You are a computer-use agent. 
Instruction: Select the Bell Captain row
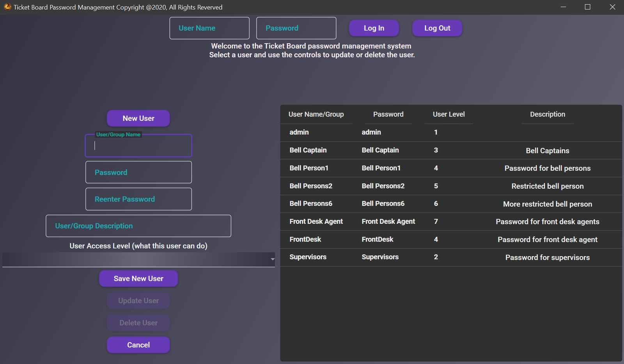point(451,150)
